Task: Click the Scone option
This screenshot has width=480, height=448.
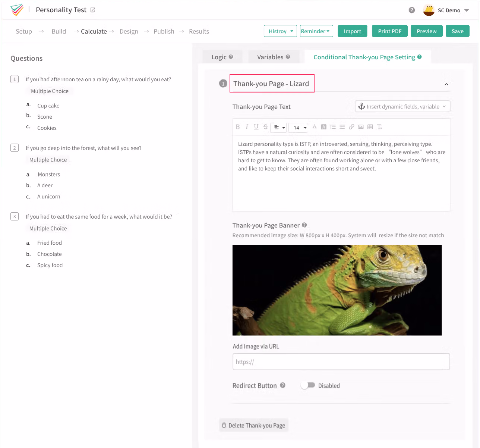Action: [45, 117]
